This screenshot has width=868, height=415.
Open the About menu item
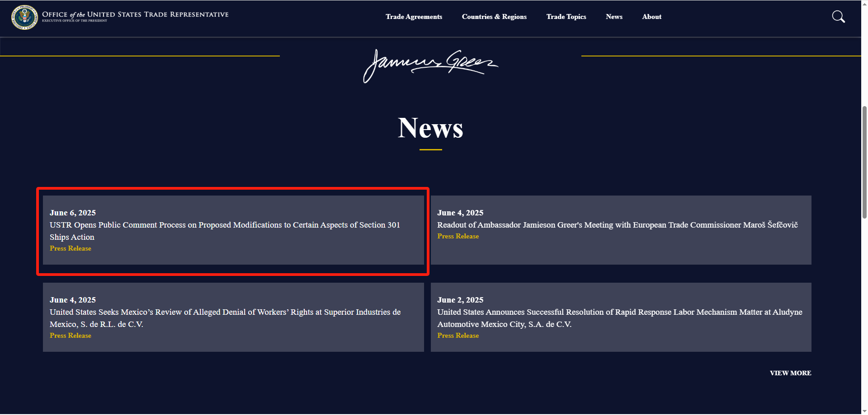(651, 17)
